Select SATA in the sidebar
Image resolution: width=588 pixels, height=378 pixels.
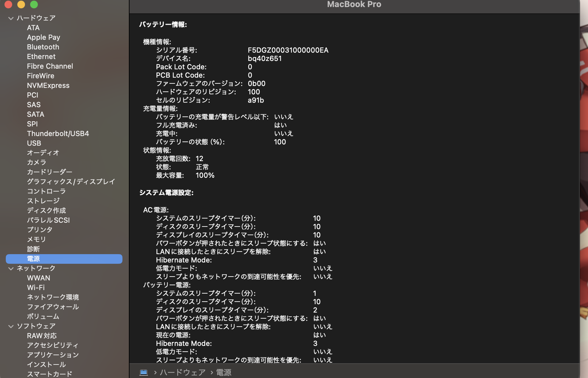[x=36, y=115]
